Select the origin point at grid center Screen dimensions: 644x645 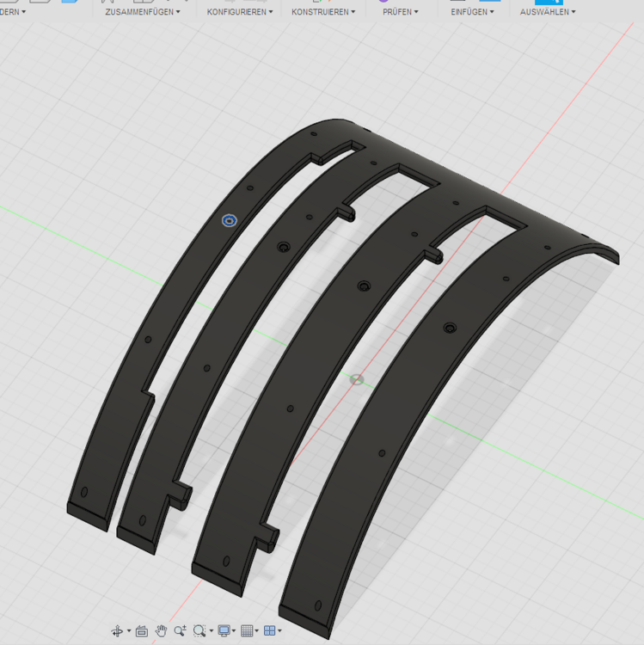coord(358,379)
